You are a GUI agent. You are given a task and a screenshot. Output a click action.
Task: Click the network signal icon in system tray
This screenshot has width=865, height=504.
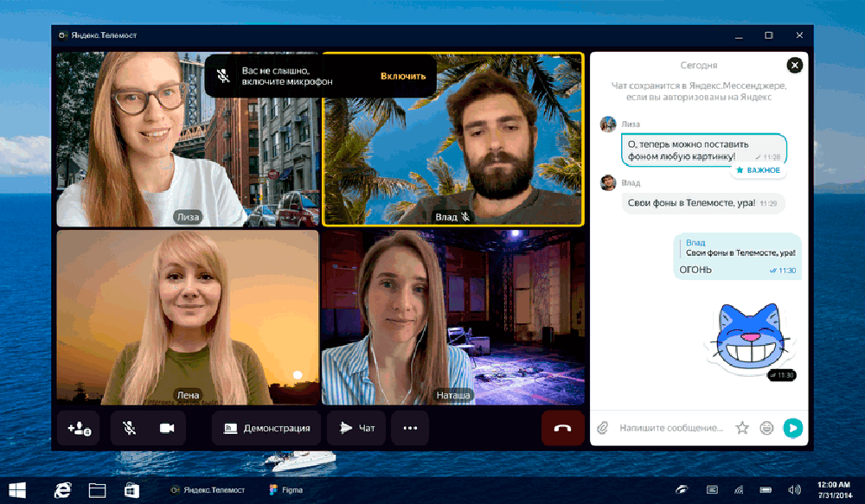[740, 489]
